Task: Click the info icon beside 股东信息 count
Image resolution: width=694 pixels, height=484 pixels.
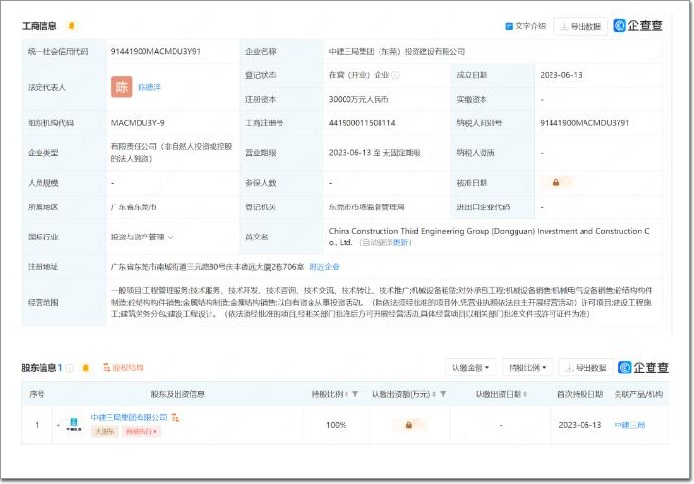Action: pyautogui.click(x=70, y=367)
